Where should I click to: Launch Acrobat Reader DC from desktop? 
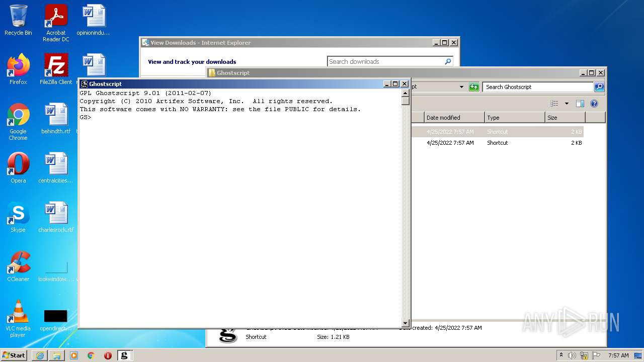click(56, 23)
